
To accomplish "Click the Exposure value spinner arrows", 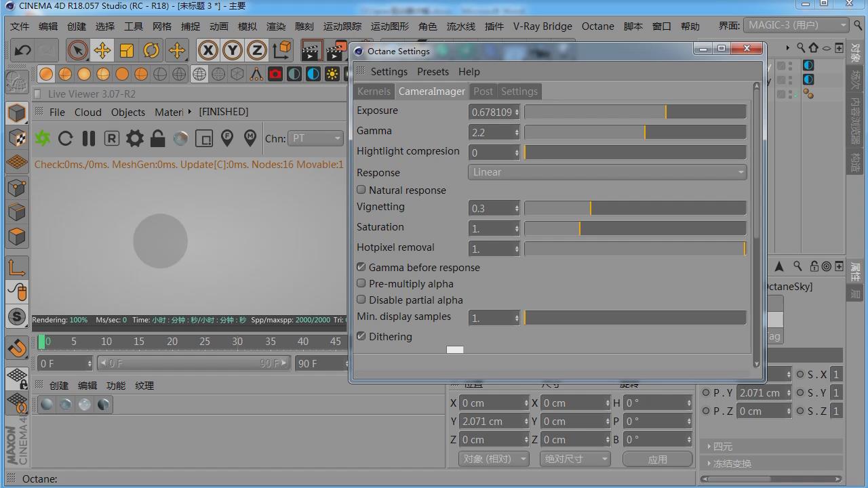I will (517, 112).
